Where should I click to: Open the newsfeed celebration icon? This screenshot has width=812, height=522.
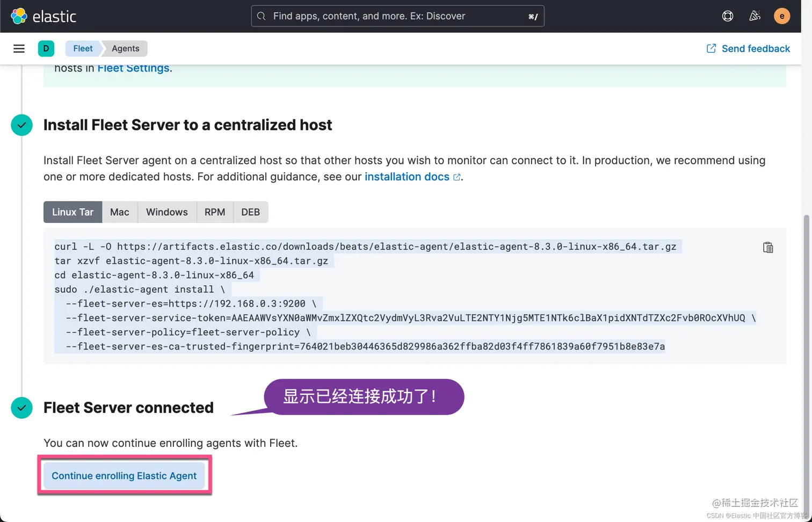(755, 16)
